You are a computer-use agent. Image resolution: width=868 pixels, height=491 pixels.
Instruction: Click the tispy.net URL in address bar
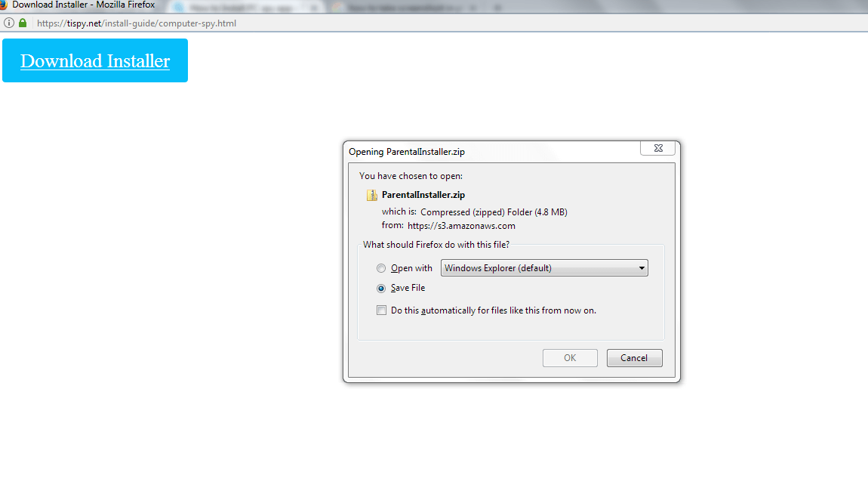coord(136,23)
